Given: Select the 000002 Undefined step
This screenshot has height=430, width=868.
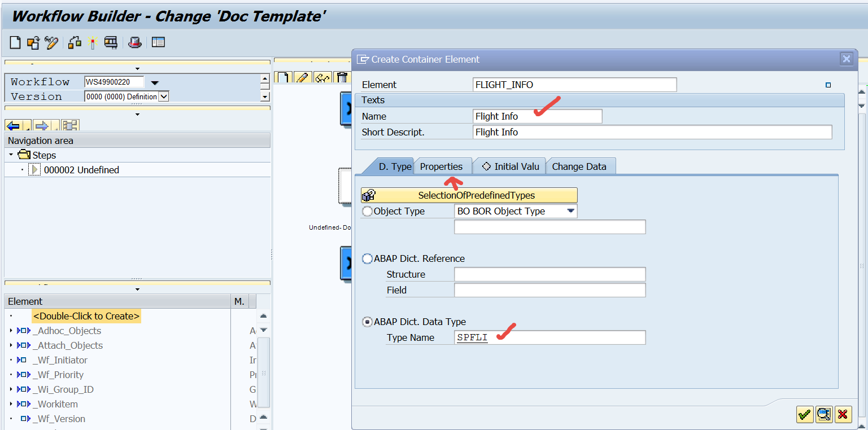Looking at the screenshot, I should coord(81,170).
